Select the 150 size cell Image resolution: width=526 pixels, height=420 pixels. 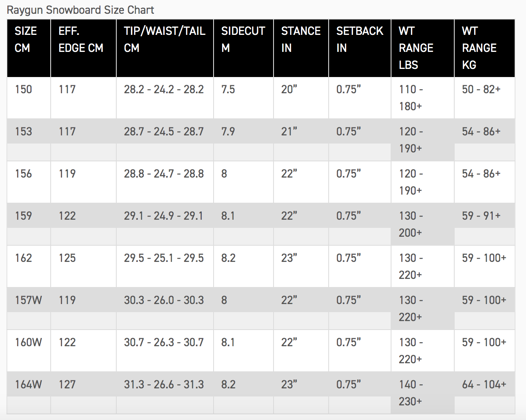[24, 89]
